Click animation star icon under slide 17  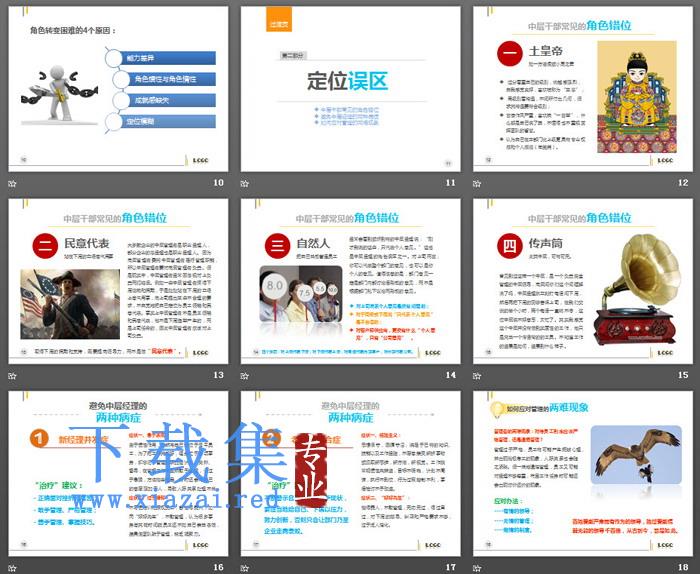(x=245, y=568)
